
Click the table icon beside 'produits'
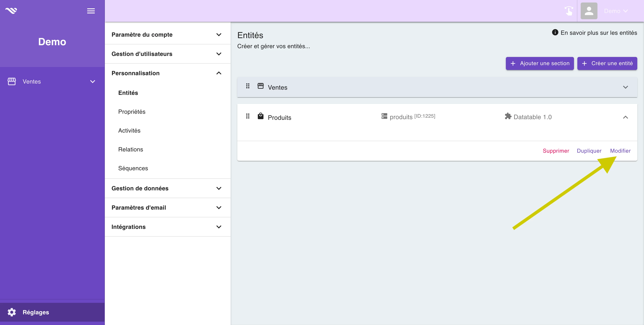(x=384, y=116)
